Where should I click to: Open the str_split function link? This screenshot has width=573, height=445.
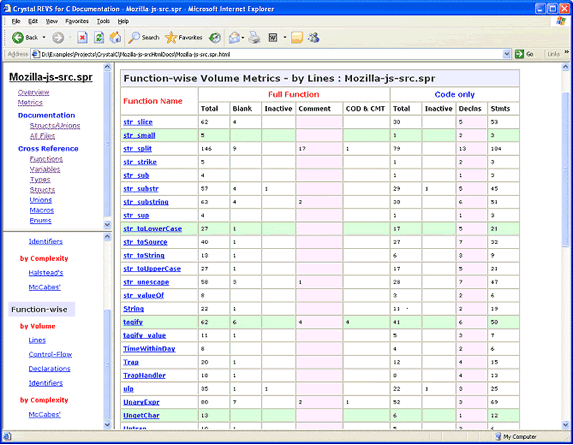[137, 149]
